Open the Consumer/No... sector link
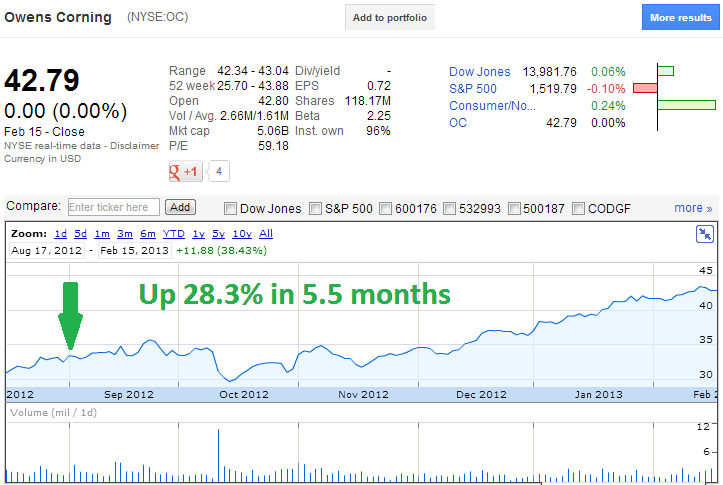This screenshot has height=485, width=723. pyautogui.click(x=492, y=106)
